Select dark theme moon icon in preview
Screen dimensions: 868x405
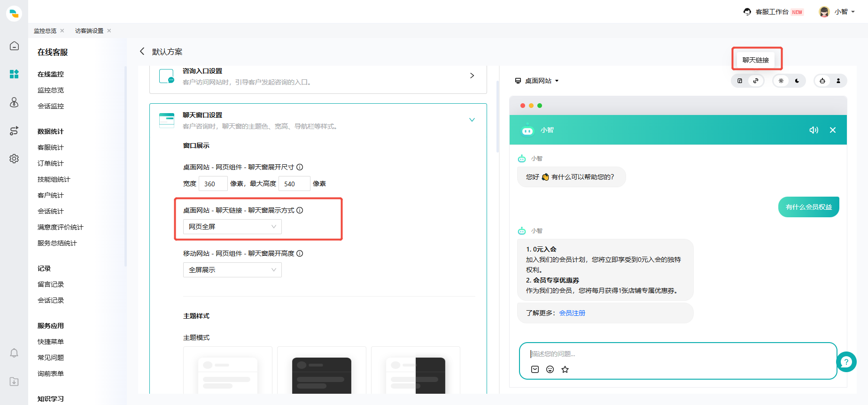pos(797,81)
